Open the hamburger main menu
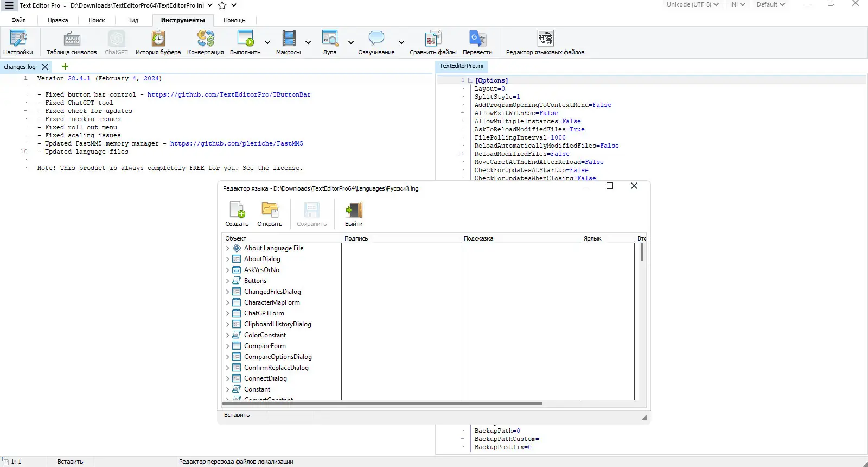The height and width of the screenshot is (467, 868). (x=9, y=5)
